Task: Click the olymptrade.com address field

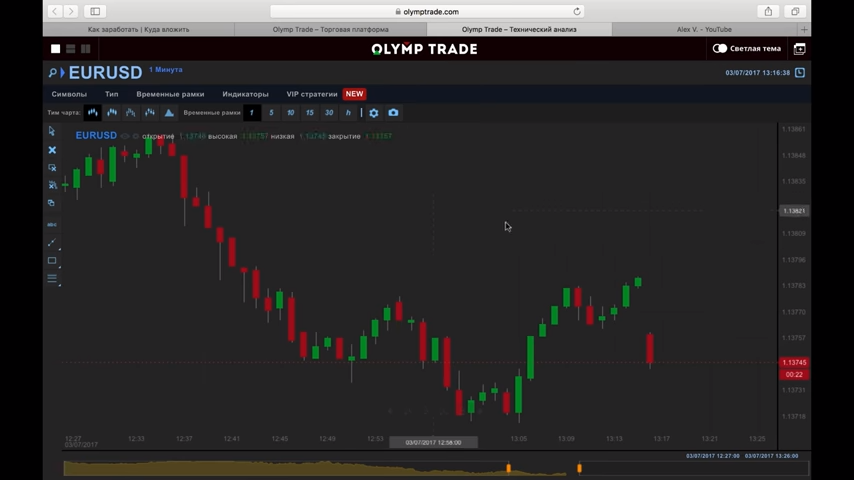Action: pyautogui.click(x=428, y=11)
